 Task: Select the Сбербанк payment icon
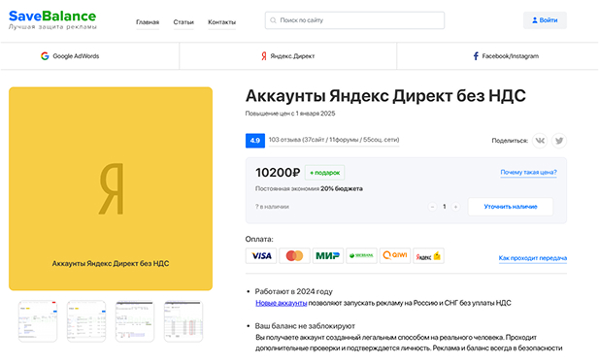[361, 256]
